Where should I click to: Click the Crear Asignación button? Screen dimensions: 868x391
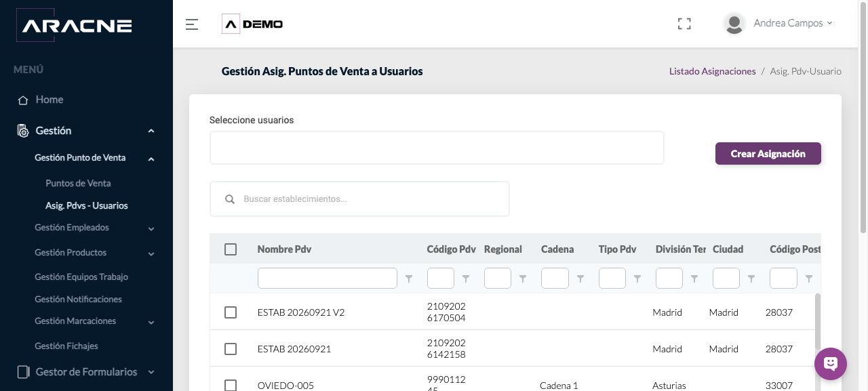(768, 153)
